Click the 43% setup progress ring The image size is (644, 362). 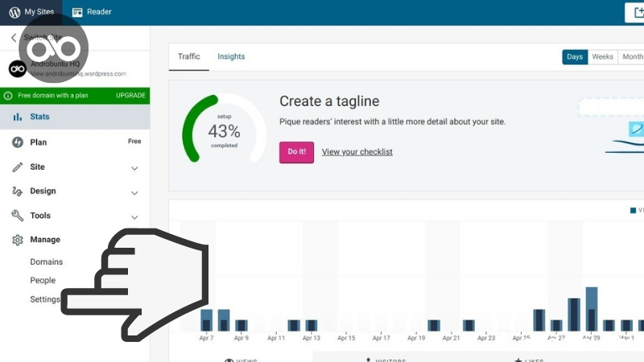click(x=224, y=130)
